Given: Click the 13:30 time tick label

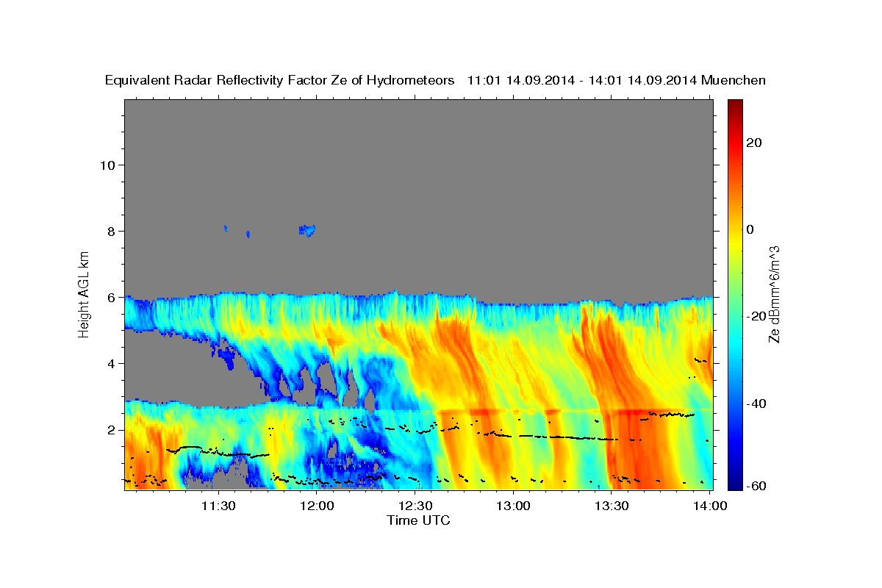Looking at the screenshot, I should 612,506.
